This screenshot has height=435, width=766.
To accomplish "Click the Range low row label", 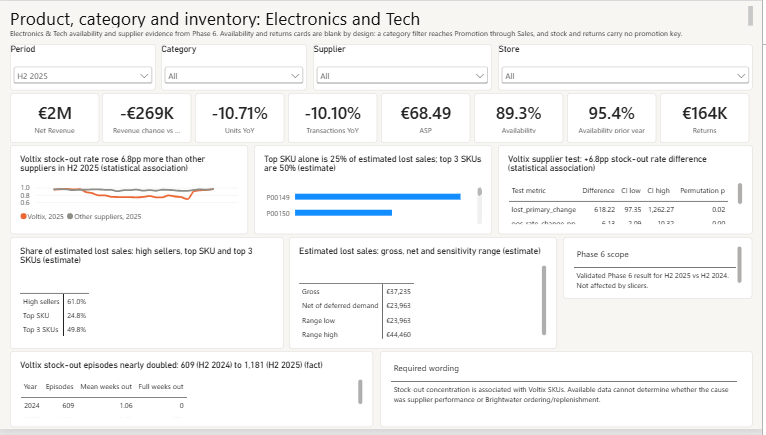I will [319, 321].
